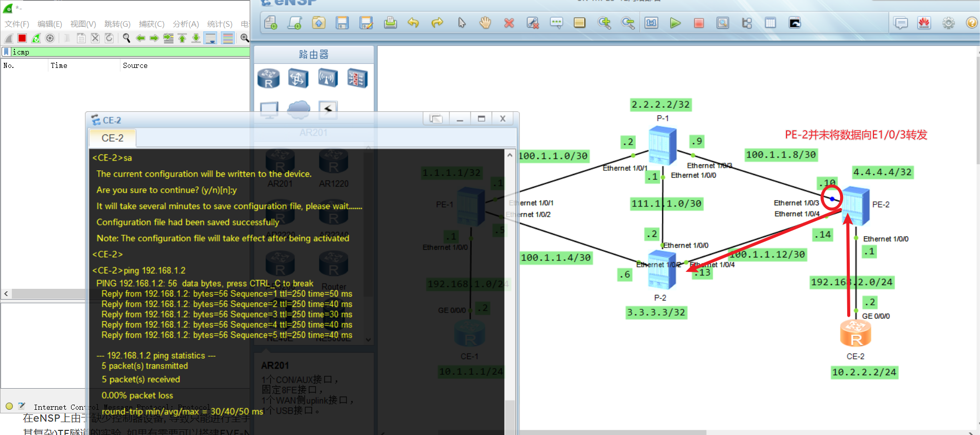Click the Time column header

[59, 66]
